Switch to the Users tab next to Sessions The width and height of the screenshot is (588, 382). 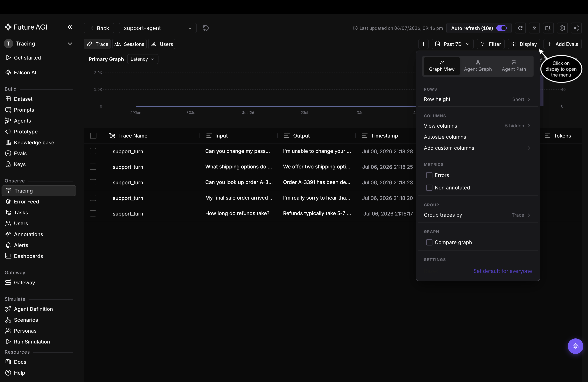[162, 44]
